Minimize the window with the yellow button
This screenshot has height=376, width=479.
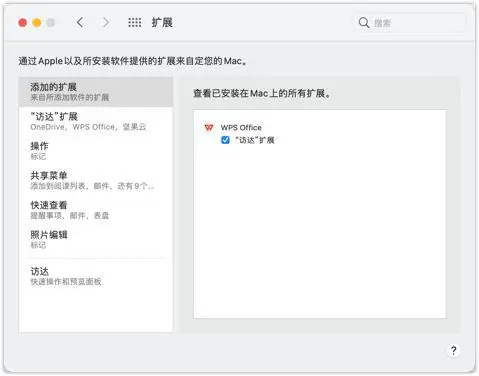coord(37,23)
